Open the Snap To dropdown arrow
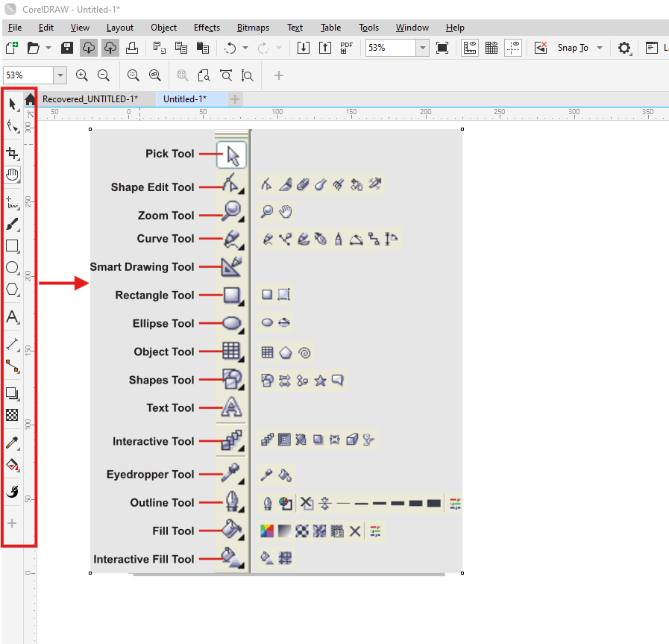 600,48
